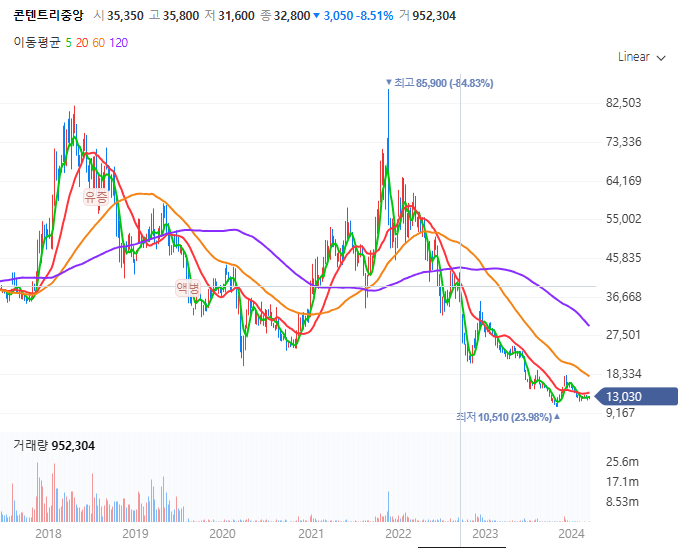Image resolution: width=681 pixels, height=548 pixels.
Task: Click the 25.6m volume axis label
Action: [x=622, y=462]
